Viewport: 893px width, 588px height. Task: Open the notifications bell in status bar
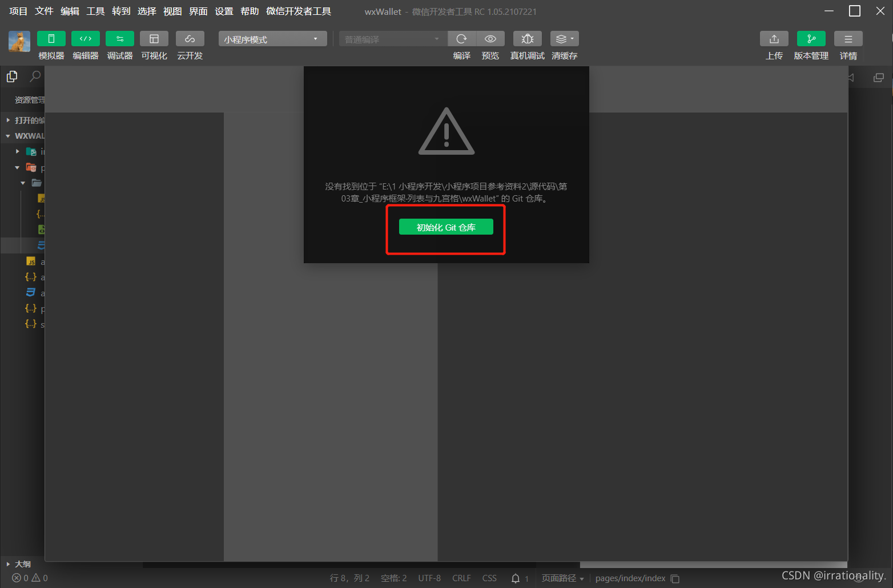[x=516, y=578]
